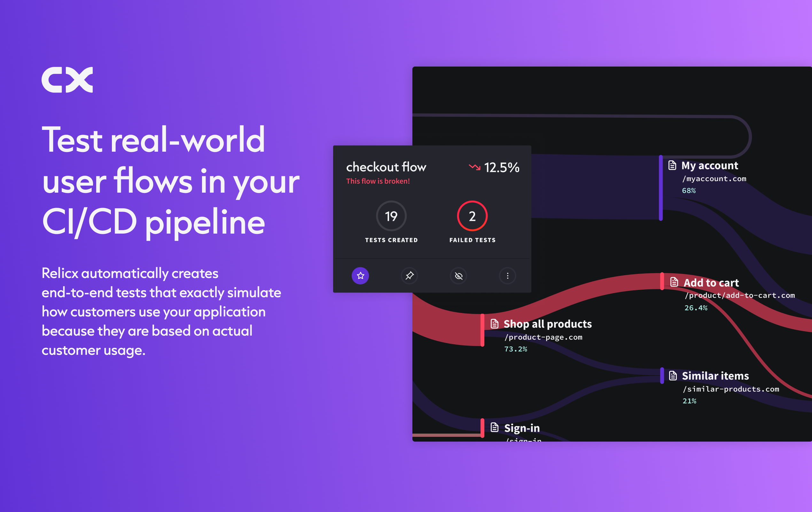The width and height of the screenshot is (812, 512).
Task: Pin the checkout flow card
Action: 410,276
